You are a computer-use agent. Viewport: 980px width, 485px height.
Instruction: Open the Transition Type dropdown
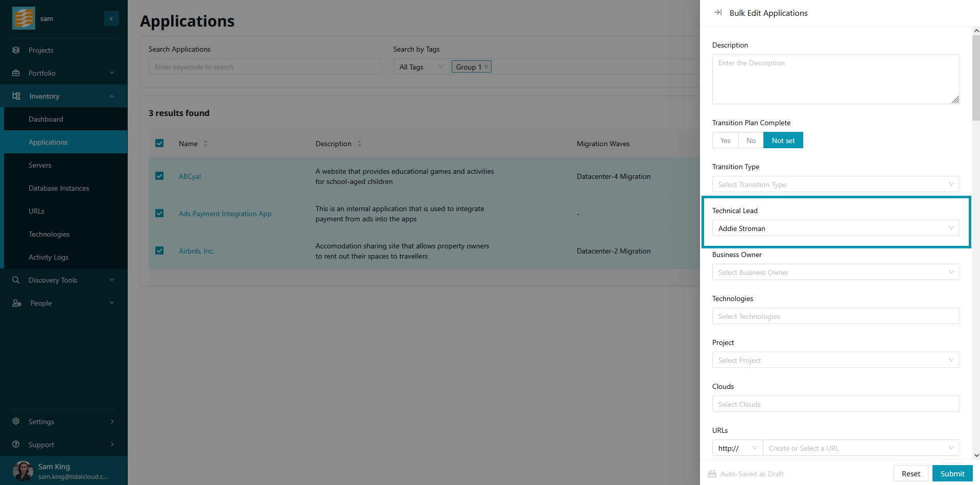[x=835, y=184]
